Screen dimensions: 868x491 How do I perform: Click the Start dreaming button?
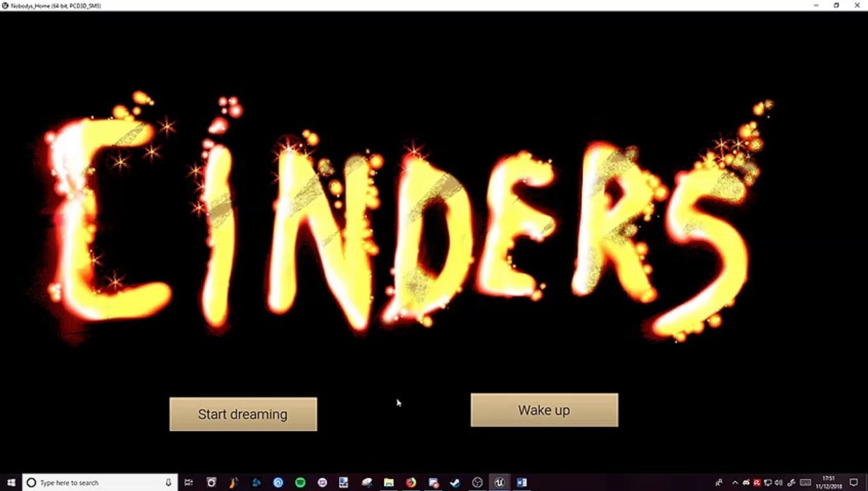tap(243, 414)
